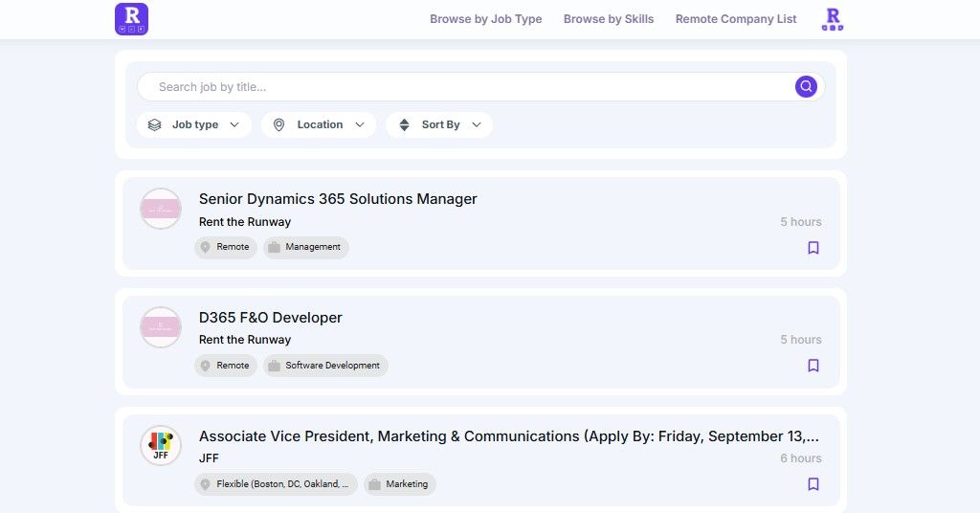Viewport: 980px width, 513px height.
Task: Open the Remote Company List page
Action: [736, 19]
